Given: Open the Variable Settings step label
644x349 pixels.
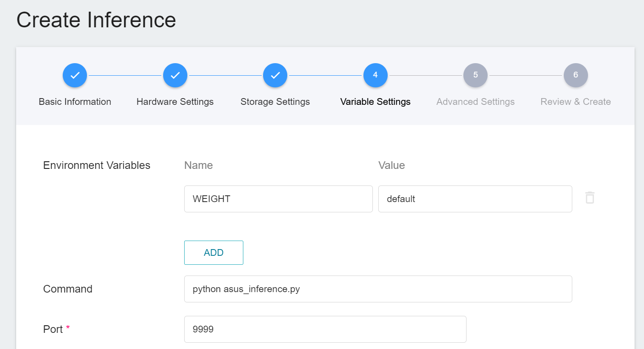Looking at the screenshot, I should (x=376, y=102).
